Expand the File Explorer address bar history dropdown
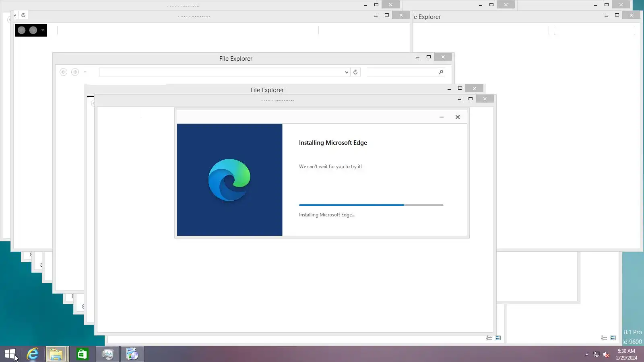Viewport: 644px width, 362px height. point(347,72)
